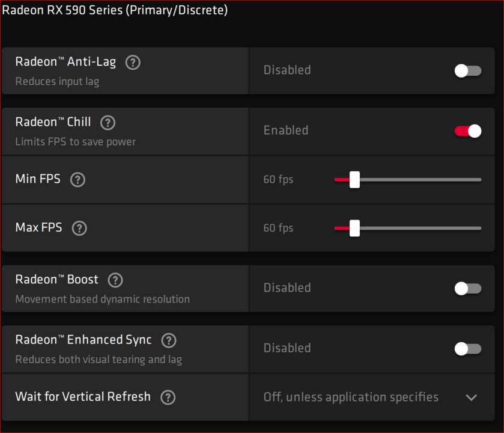Click the help icon next to Radeon Chill
This screenshot has height=433, width=504.
[108, 123]
